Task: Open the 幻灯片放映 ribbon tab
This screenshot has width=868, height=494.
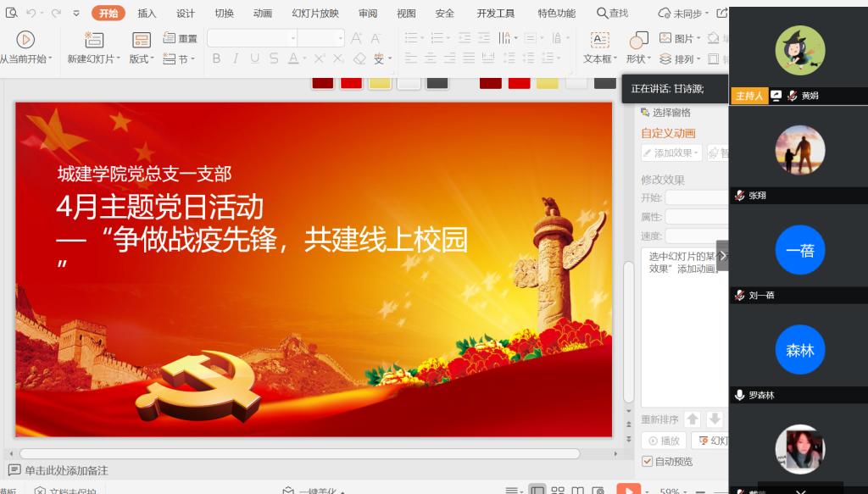Action: click(x=315, y=14)
